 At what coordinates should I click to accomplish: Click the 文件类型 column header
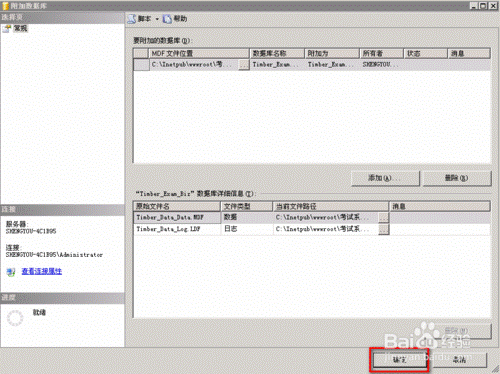click(247, 206)
